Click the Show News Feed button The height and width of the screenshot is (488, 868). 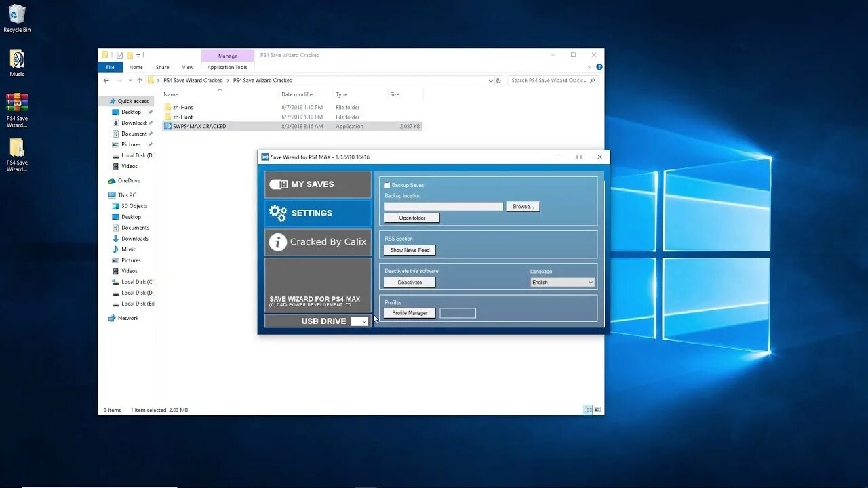[410, 250]
